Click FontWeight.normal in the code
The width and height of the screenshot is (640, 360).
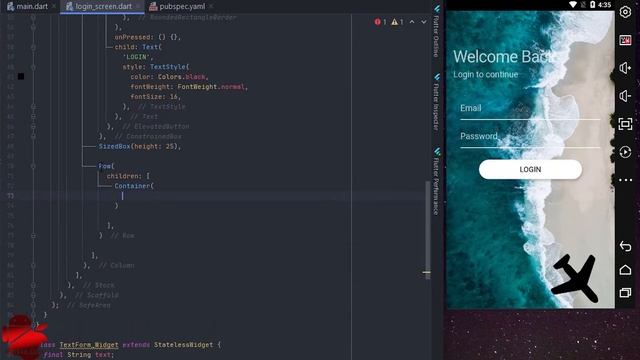click(x=211, y=87)
